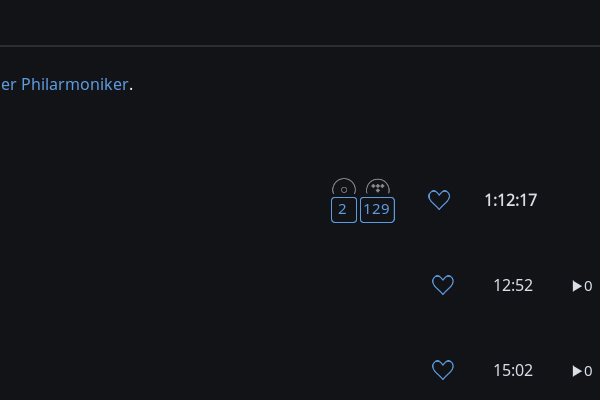Select the play count 0 in 15:02 row
This screenshot has height=400, width=600.
pyautogui.click(x=588, y=371)
